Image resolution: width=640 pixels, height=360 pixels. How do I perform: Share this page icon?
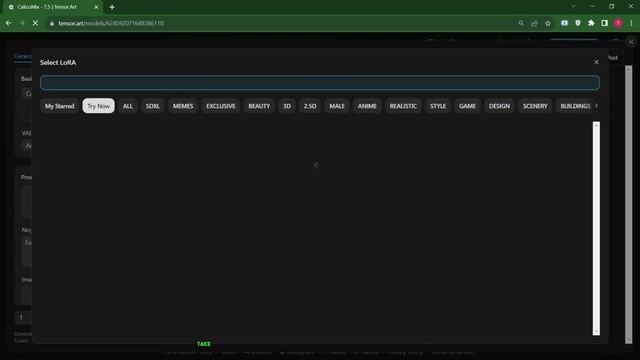(534, 23)
